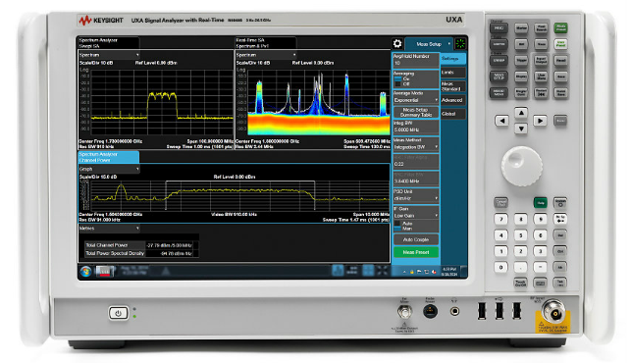
Task: Expand the Meas Setup menu dropdown
Action: click(x=429, y=44)
